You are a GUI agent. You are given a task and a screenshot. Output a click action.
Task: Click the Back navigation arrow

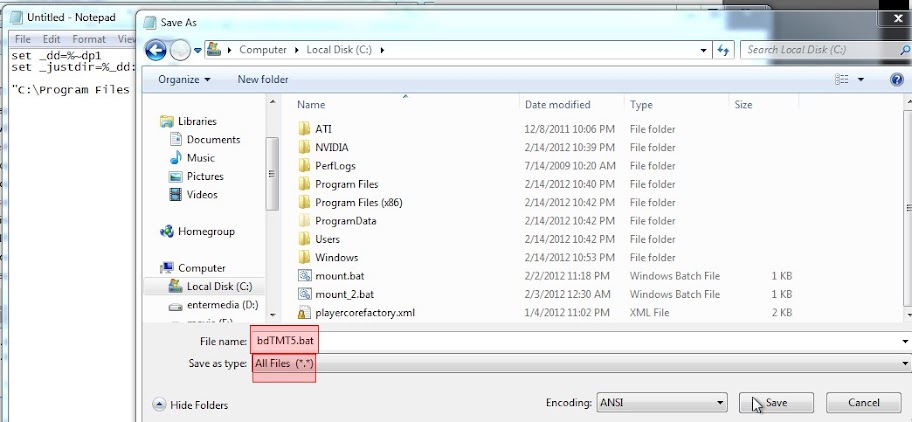(x=155, y=50)
